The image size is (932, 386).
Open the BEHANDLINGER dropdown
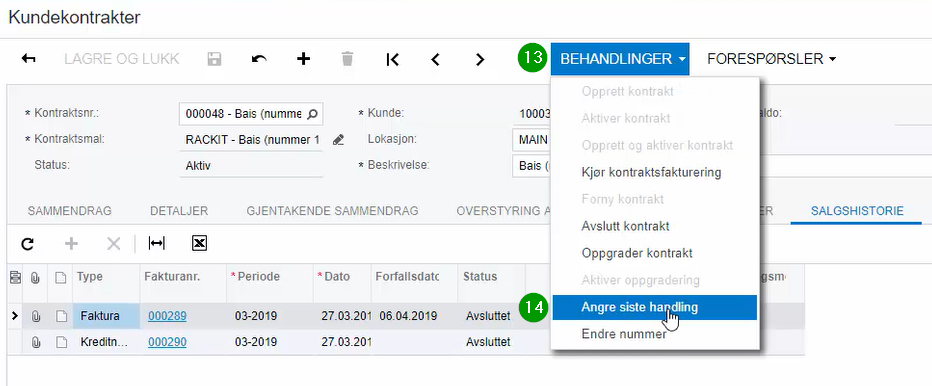tap(620, 59)
